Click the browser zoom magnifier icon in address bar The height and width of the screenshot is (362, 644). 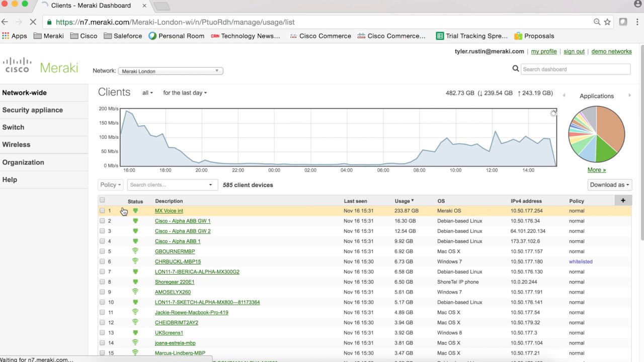point(597,22)
